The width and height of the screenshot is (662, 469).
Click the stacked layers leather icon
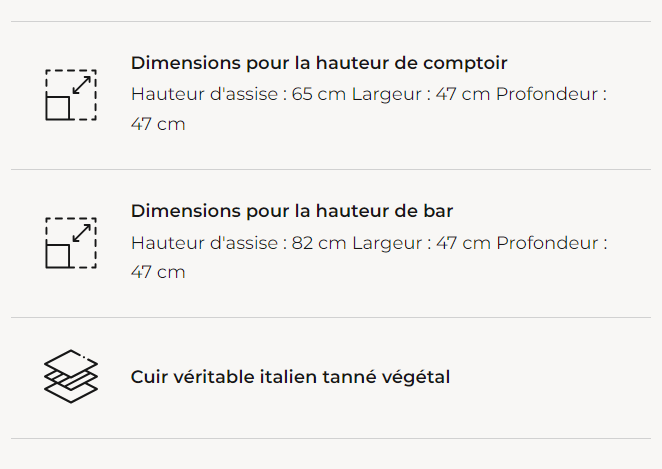(71, 377)
